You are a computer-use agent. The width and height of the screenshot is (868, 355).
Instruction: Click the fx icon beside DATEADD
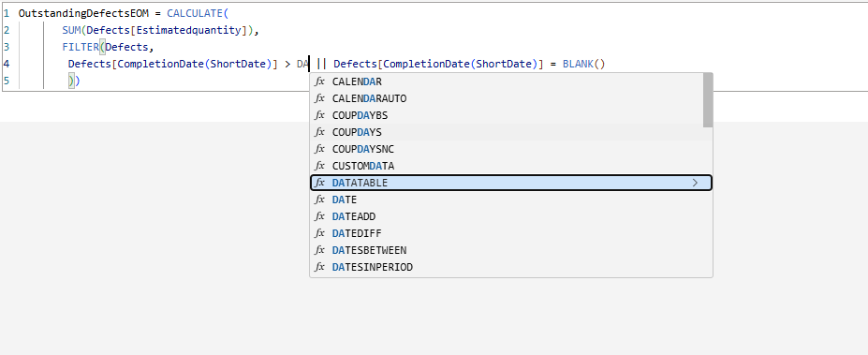click(x=319, y=216)
